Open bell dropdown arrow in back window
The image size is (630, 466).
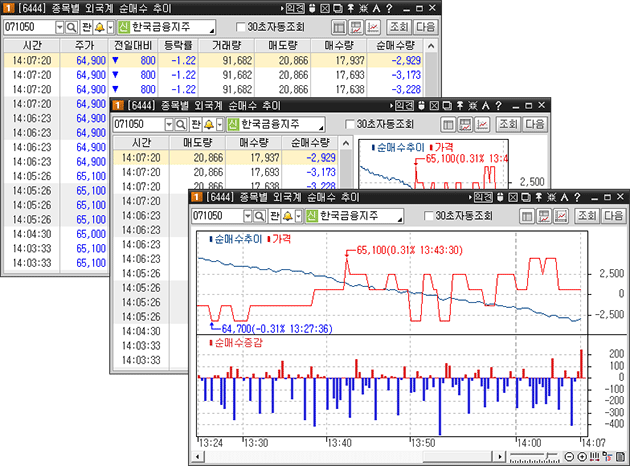coord(110,27)
